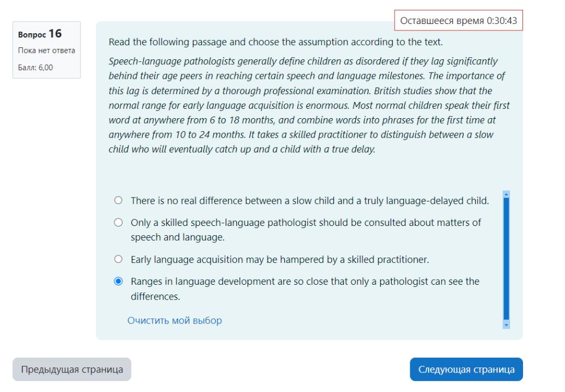Go to 'Следующая страница'
This screenshot has height=392, width=565.
pos(466,369)
